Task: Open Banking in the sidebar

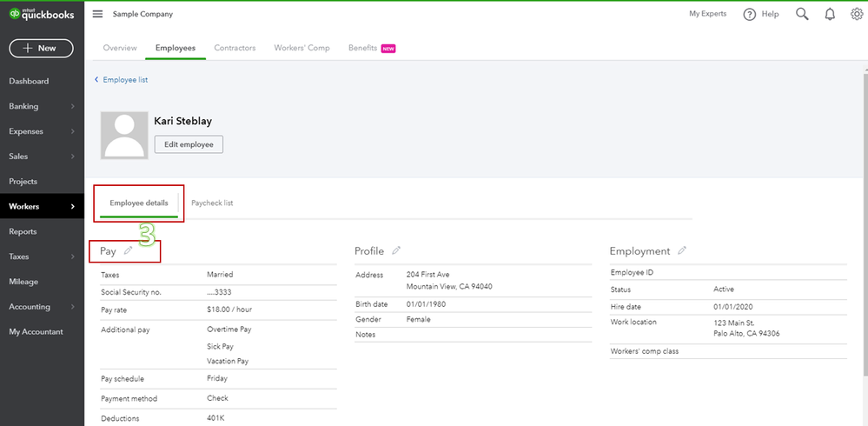Action: [23, 106]
